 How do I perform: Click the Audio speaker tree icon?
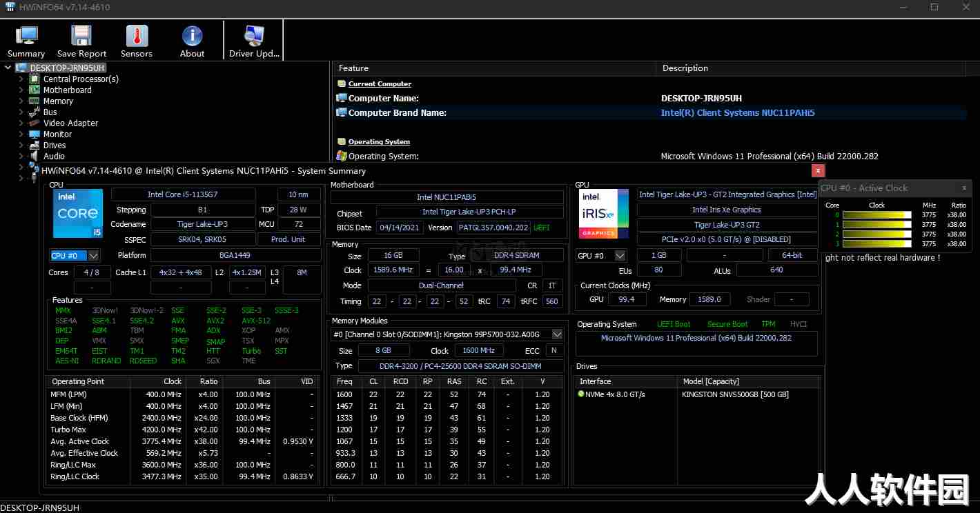[x=34, y=157]
